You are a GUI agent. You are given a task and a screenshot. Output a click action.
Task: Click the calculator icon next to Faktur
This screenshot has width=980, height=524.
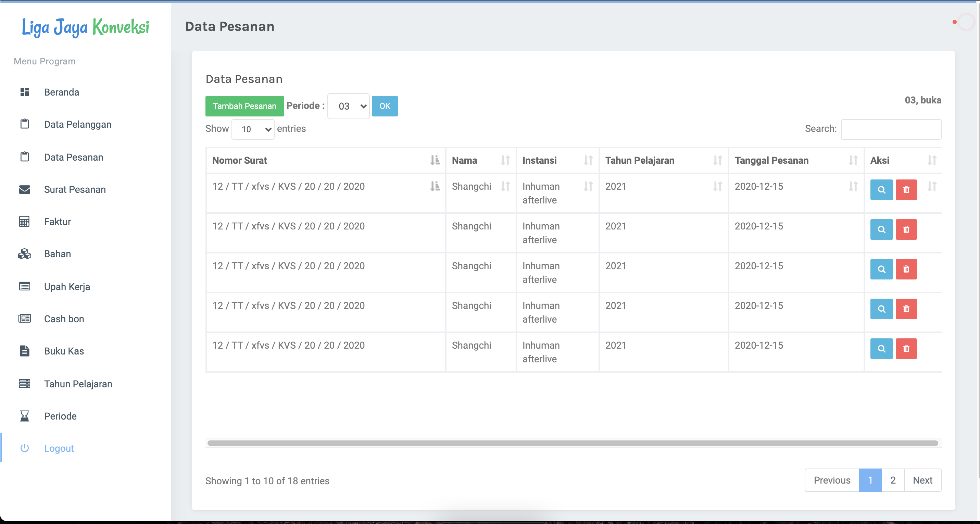25,222
